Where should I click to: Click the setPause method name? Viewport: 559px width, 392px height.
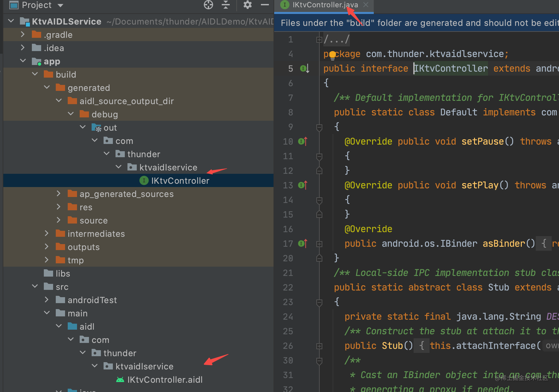[483, 141]
